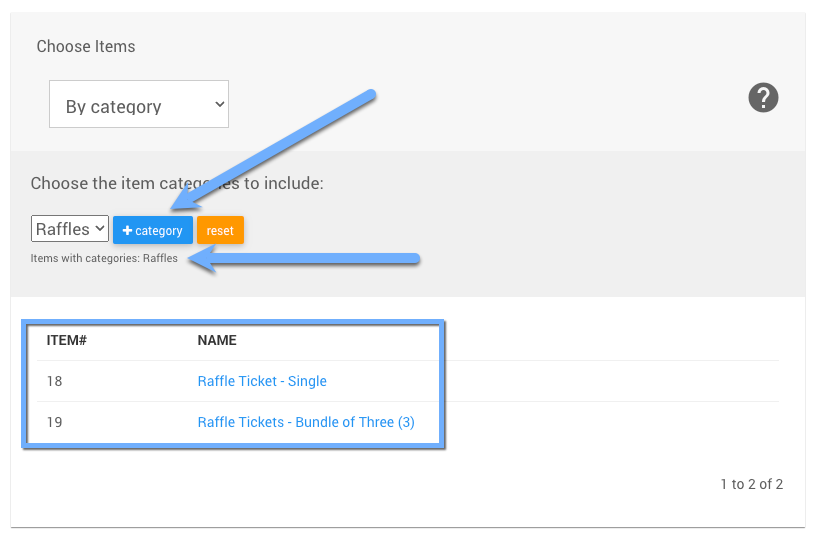The image size is (815, 539).
Task: Click the empty space right of Raffle Ticket - Single
Action: pos(600,381)
